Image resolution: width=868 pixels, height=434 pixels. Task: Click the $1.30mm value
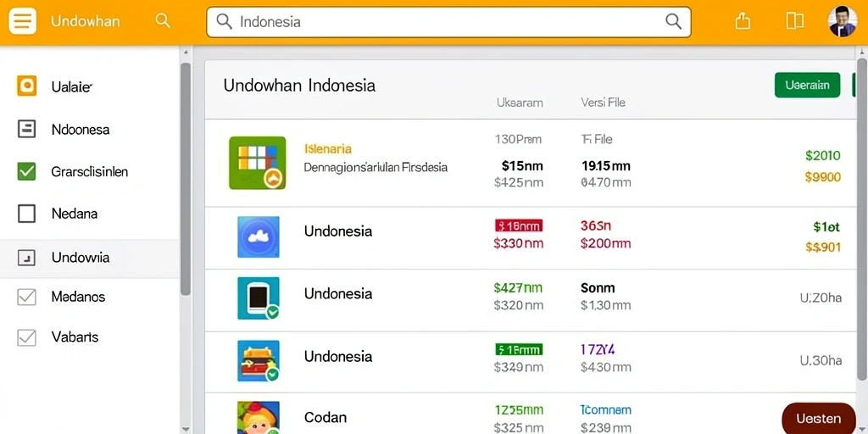point(605,304)
